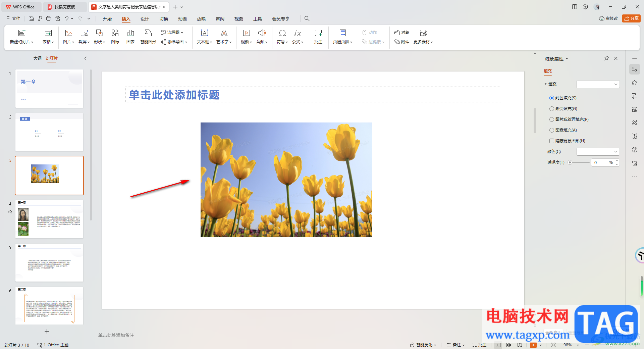Switch to the Start (开始) ribbon tab
Image resolution: width=644 pixels, height=349 pixels.
tap(107, 19)
